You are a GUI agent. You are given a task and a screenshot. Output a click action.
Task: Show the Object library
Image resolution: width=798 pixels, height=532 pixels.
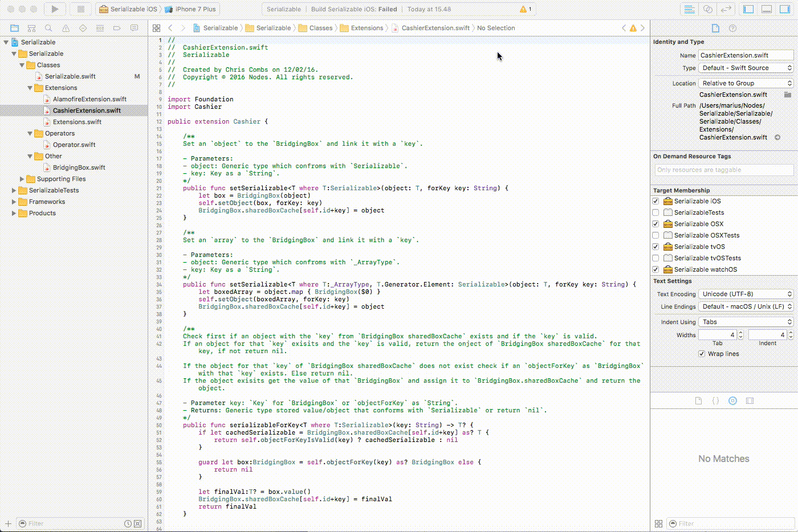[x=732, y=401]
